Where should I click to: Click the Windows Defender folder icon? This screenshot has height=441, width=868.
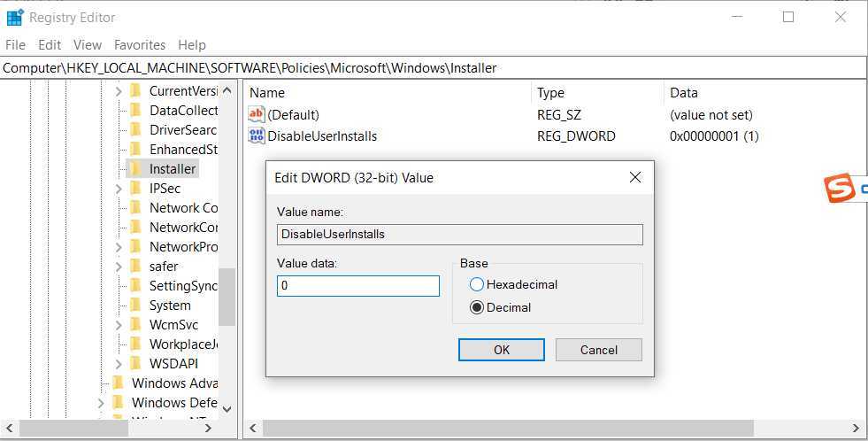[118, 402]
